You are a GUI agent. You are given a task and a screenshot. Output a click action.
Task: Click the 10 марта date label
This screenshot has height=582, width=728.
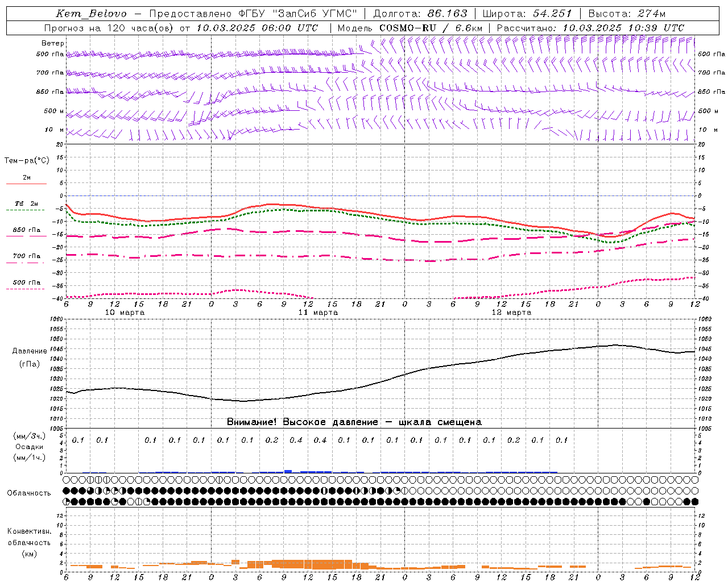(x=125, y=313)
